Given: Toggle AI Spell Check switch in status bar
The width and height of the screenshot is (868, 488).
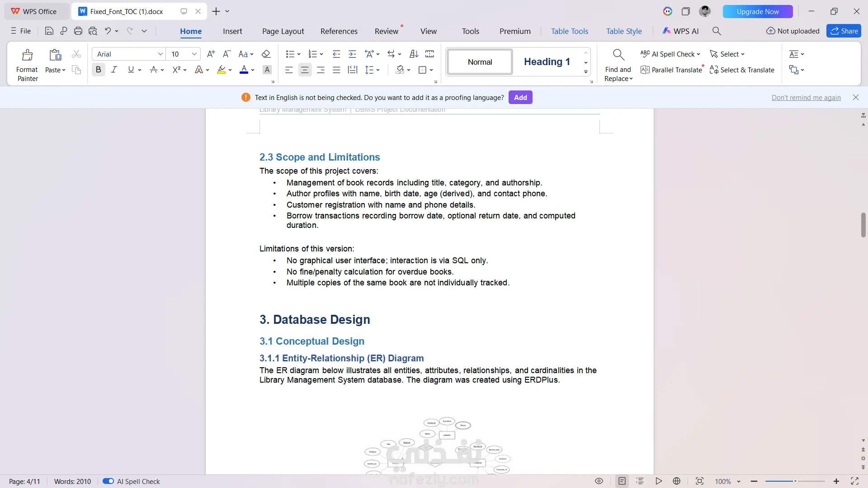Looking at the screenshot, I should [108, 481].
